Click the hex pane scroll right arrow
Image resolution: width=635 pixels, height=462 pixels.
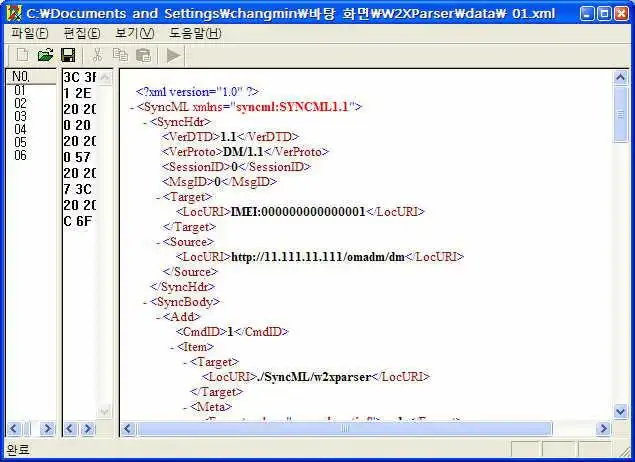(87, 428)
